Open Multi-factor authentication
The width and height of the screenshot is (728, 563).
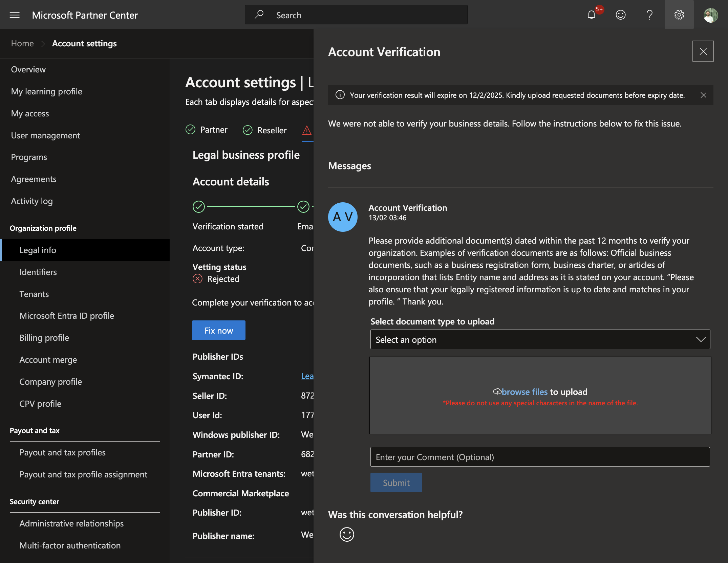(70, 545)
